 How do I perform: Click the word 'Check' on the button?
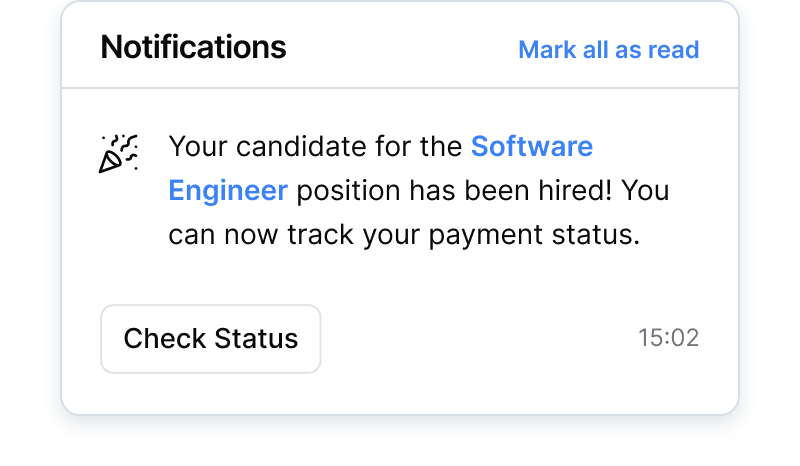[x=162, y=338]
